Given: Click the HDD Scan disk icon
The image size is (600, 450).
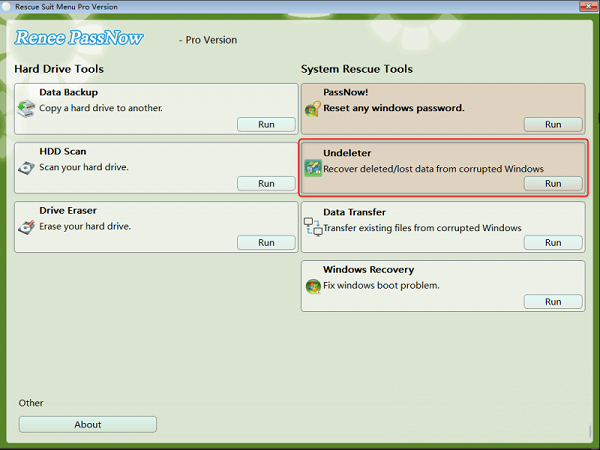Looking at the screenshot, I should 26,168.
